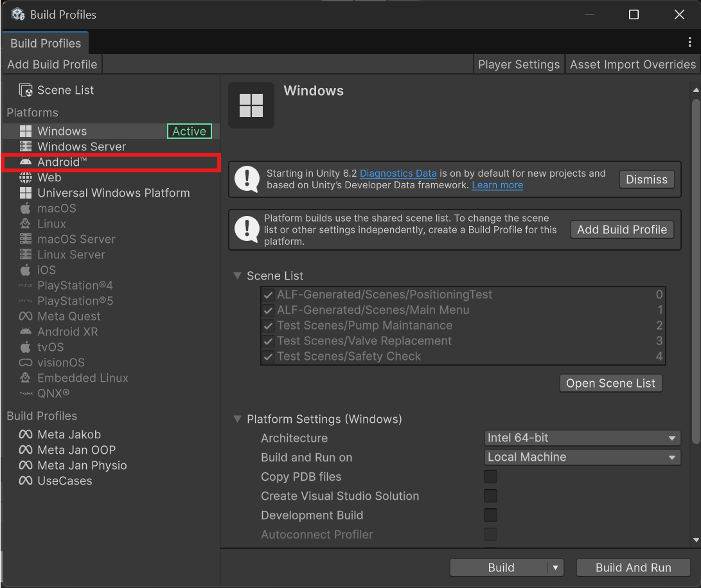The height and width of the screenshot is (588, 701).
Task: Click the Meta Jan Physio profile icon
Action: click(x=26, y=465)
